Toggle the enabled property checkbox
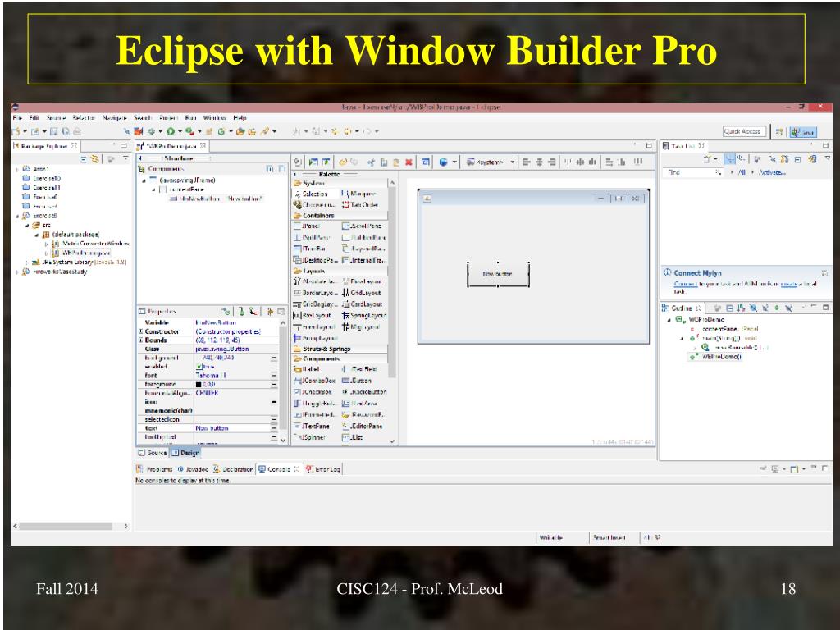840x630 pixels. tap(199, 367)
